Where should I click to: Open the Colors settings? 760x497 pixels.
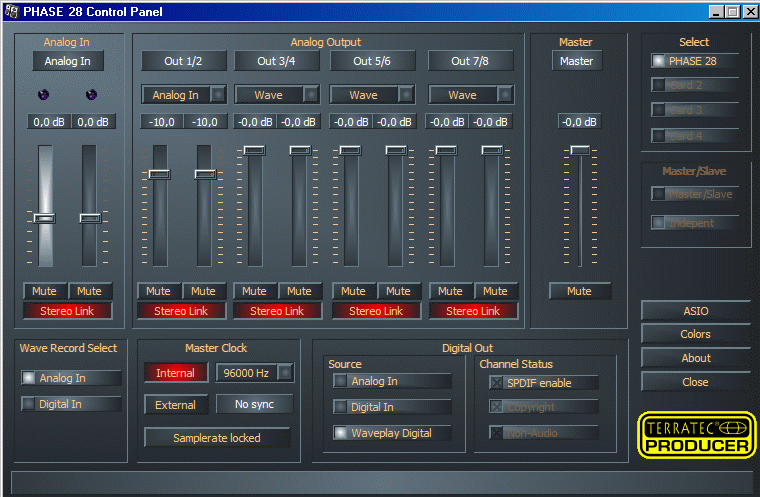[695, 334]
